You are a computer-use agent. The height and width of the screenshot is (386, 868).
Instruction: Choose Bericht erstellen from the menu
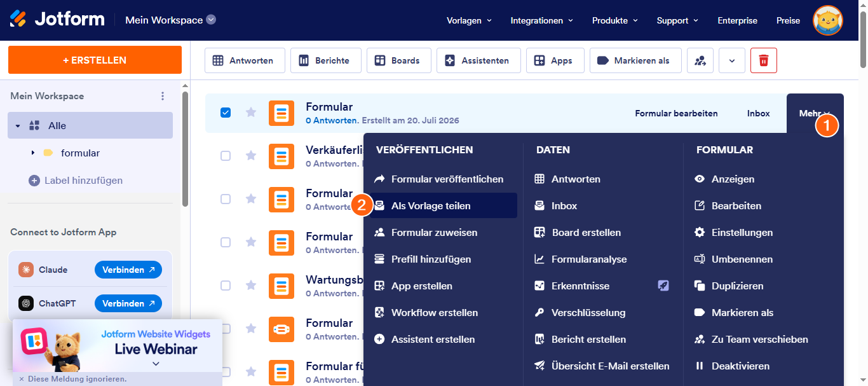(604, 340)
